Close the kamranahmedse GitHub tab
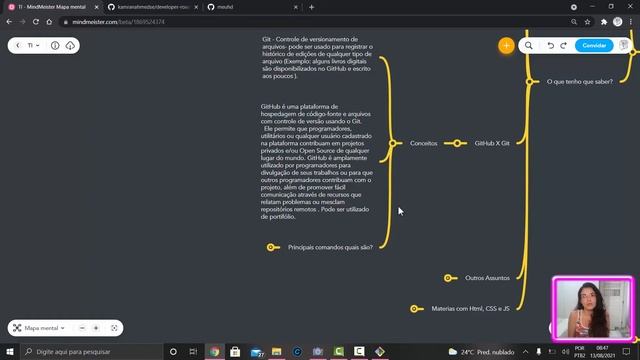The image size is (640, 360). [x=196, y=7]
